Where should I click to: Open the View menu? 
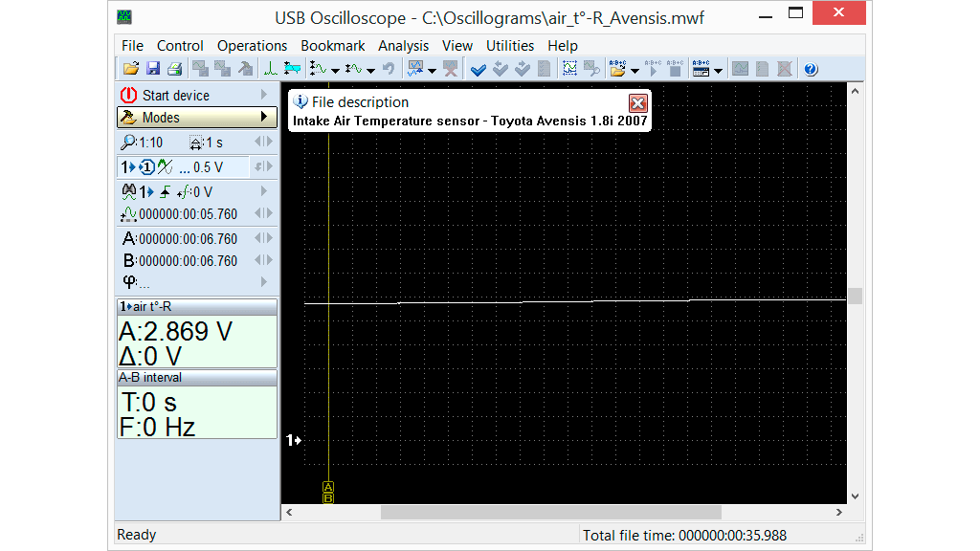point(457,46)
